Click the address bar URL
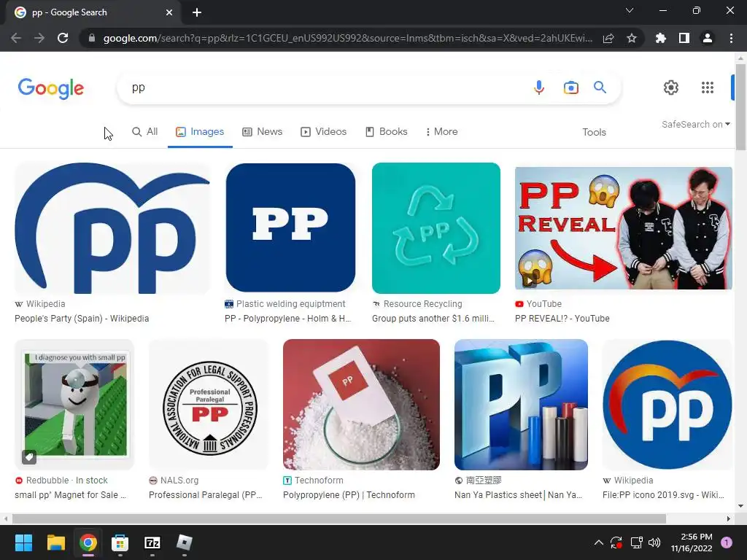The image size is (747, 560). pyautogui.click(x=348, y=38)
